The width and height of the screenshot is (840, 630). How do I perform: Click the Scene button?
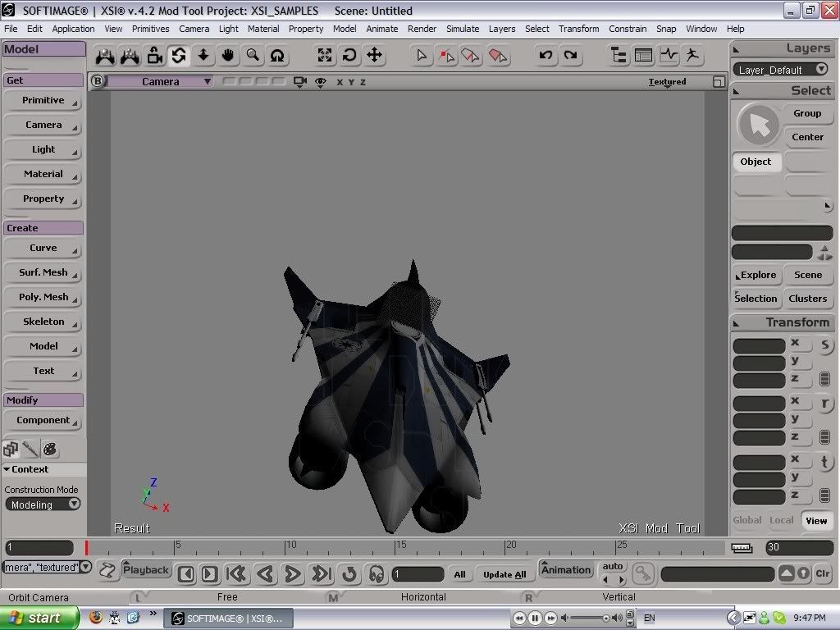808,275
